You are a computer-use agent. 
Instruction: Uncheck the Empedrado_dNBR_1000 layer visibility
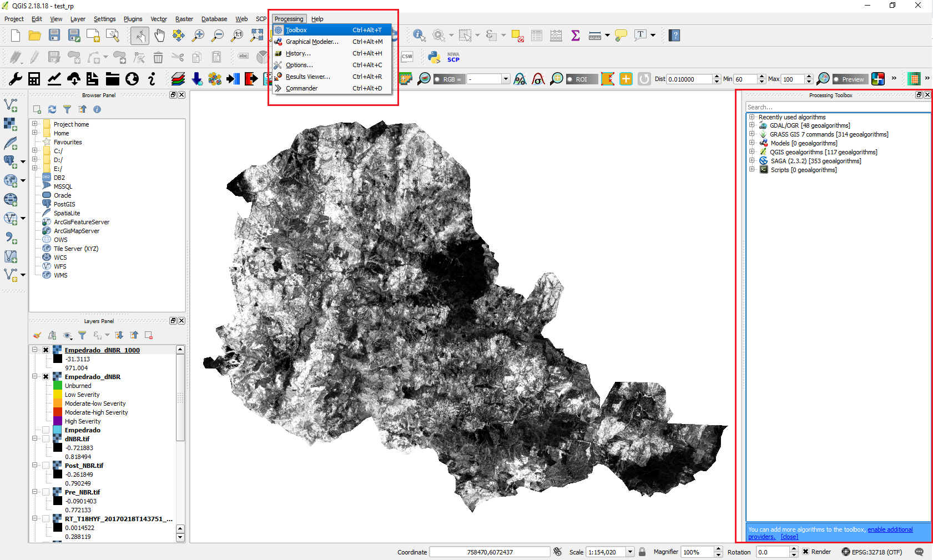pyautogui.click(x=46, y=350)
